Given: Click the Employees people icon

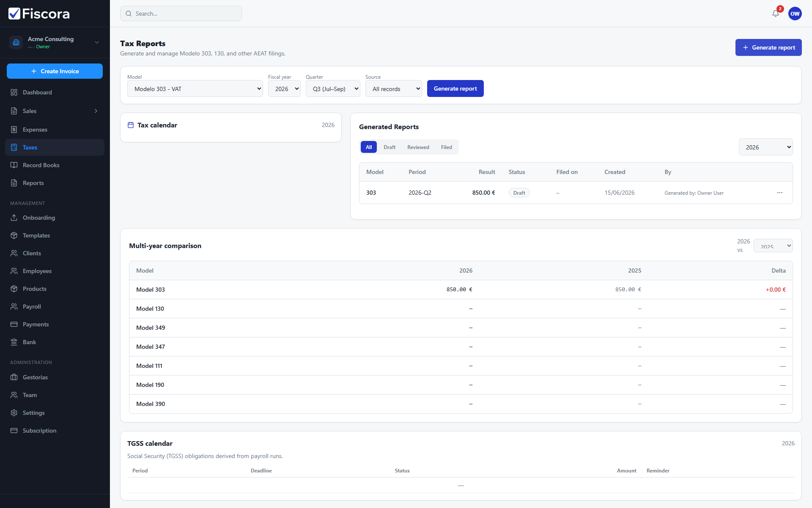Looking at the screenshot, I should tap(14, 271).
